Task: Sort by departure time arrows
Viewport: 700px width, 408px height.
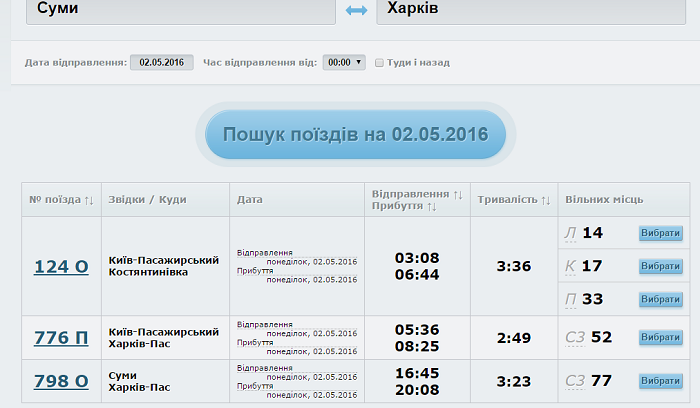Action: click(x=458, y=193)
